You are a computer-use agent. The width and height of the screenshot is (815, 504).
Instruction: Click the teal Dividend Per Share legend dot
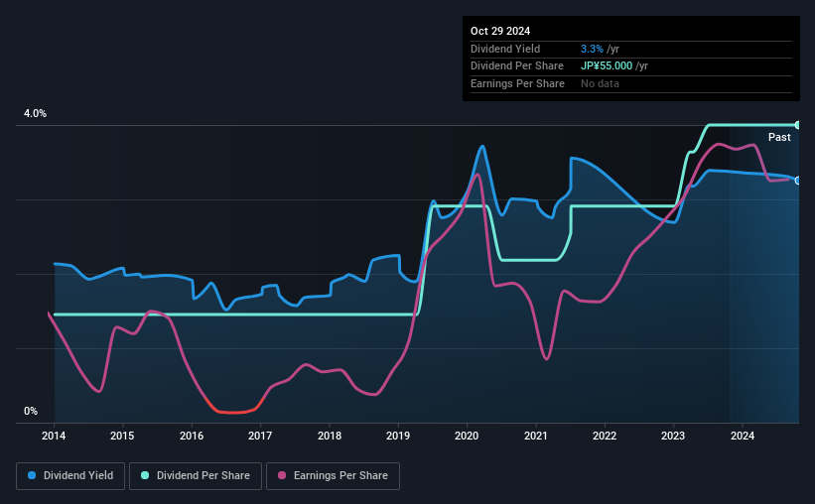(x=145, y=475)
